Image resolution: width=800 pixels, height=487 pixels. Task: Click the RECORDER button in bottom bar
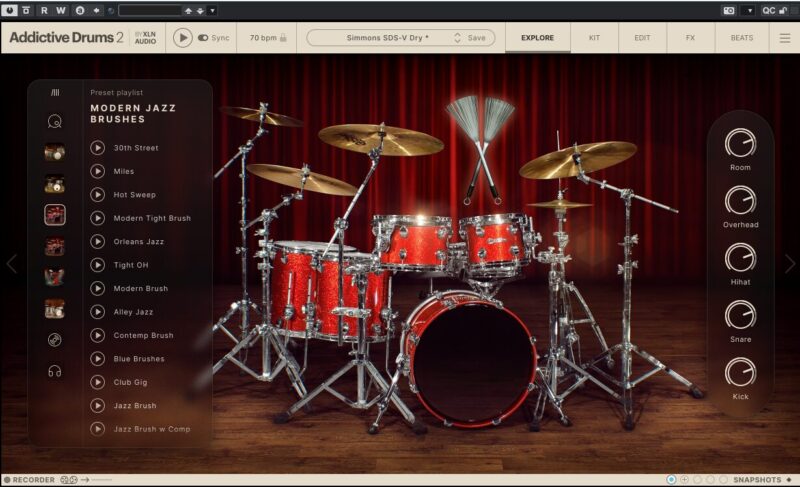pos(29,480)
